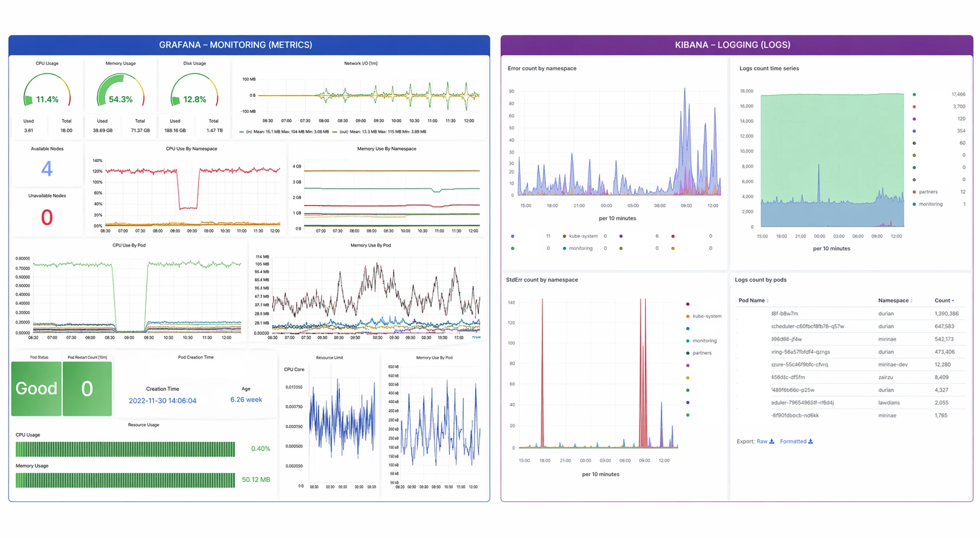Open the CPU Use By Namespace panel title

[192, 149]
